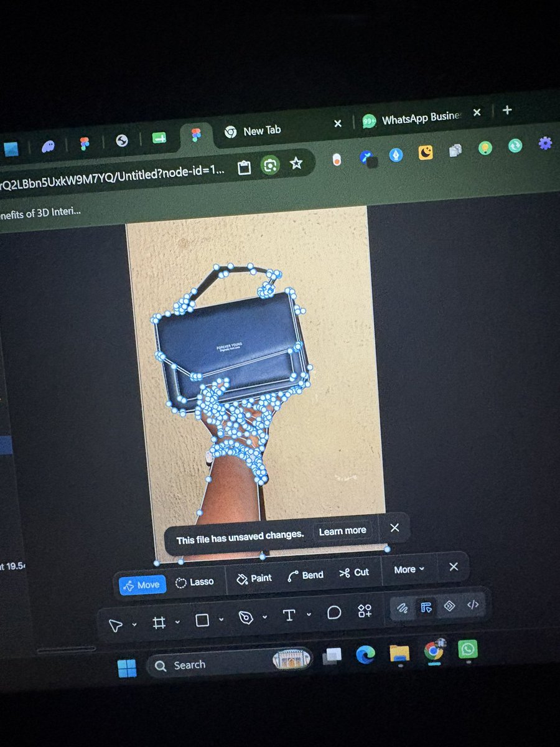Viewport: 560px width, 747px height.
Task: Expand the Frame tool dropdown chevron
Action: (177, 621)
